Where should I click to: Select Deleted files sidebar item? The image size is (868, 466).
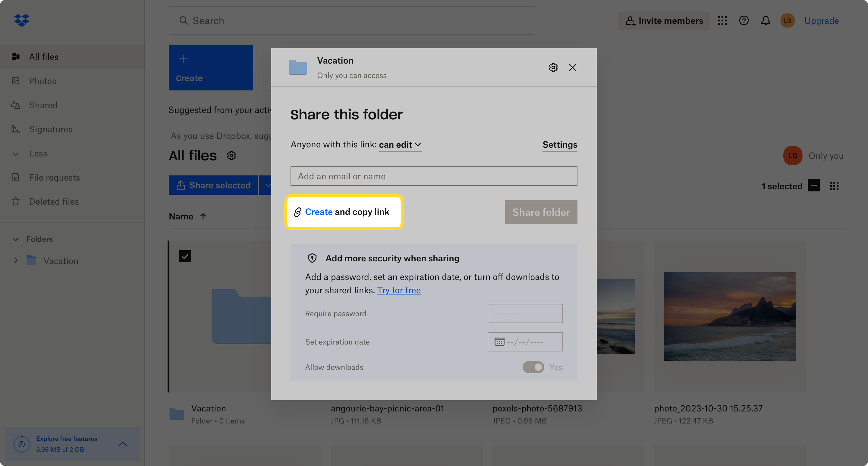(53, 201)
